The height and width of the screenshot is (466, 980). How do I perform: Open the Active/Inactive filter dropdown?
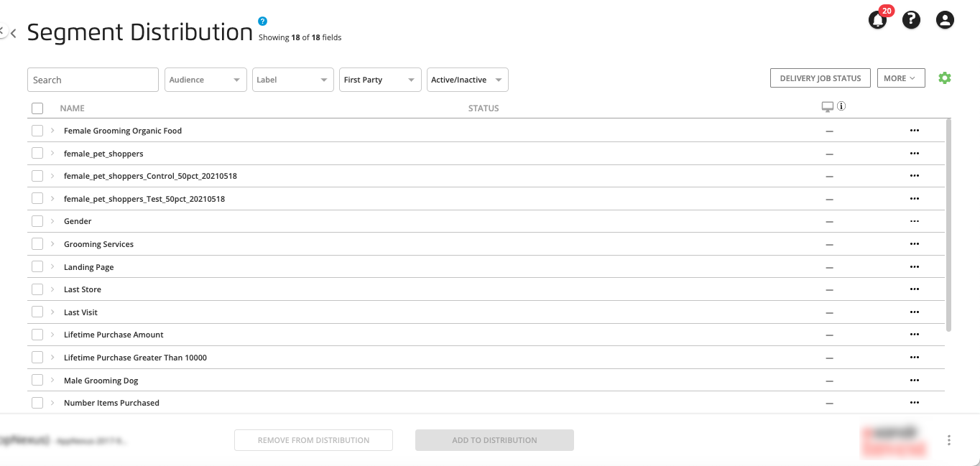tap(468, 80)
